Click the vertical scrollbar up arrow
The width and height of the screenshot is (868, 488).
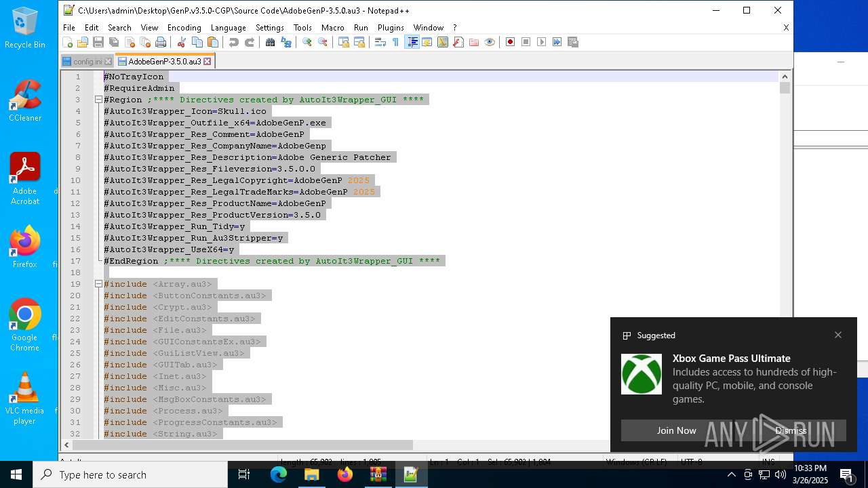785,77
